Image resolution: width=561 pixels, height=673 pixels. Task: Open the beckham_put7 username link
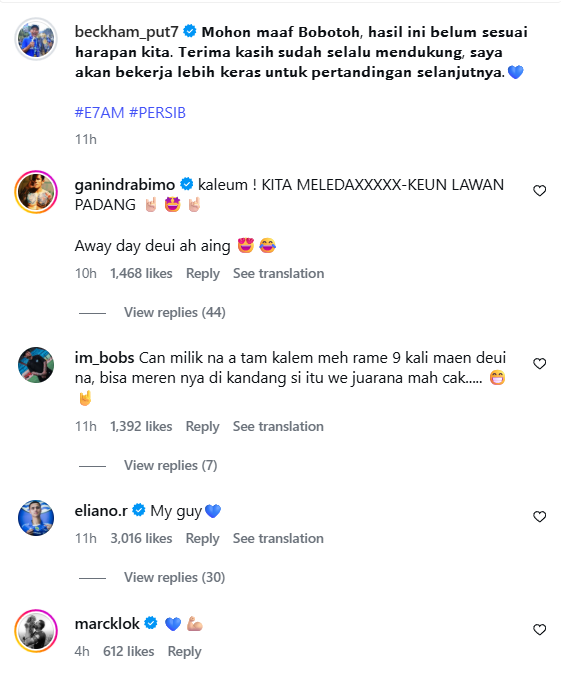coord(126,32)
